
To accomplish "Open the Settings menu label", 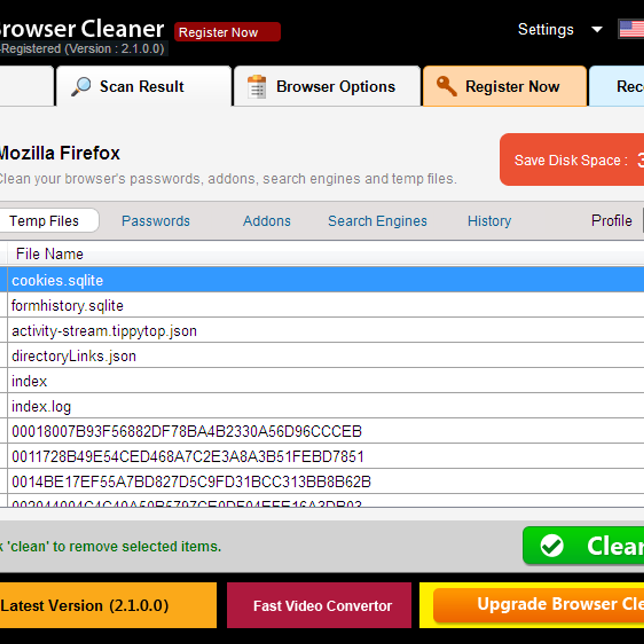I will pyautogui.click(x=546, y=29).
